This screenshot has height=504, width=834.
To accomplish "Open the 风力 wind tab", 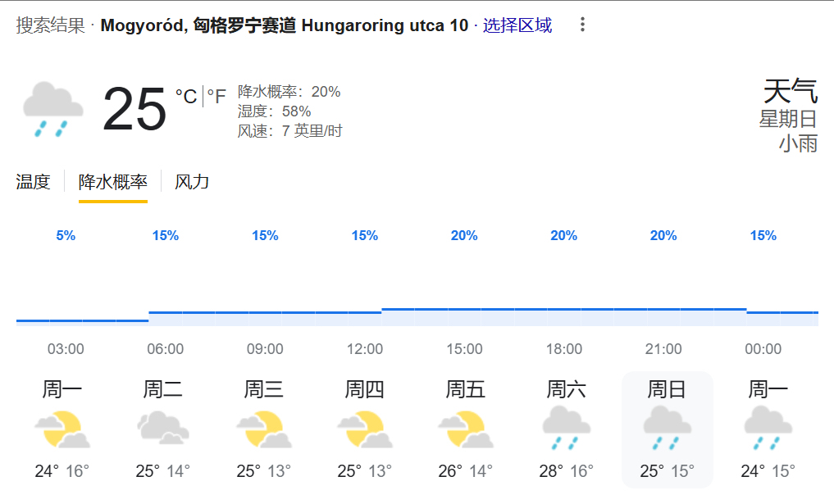I will 192,182.
